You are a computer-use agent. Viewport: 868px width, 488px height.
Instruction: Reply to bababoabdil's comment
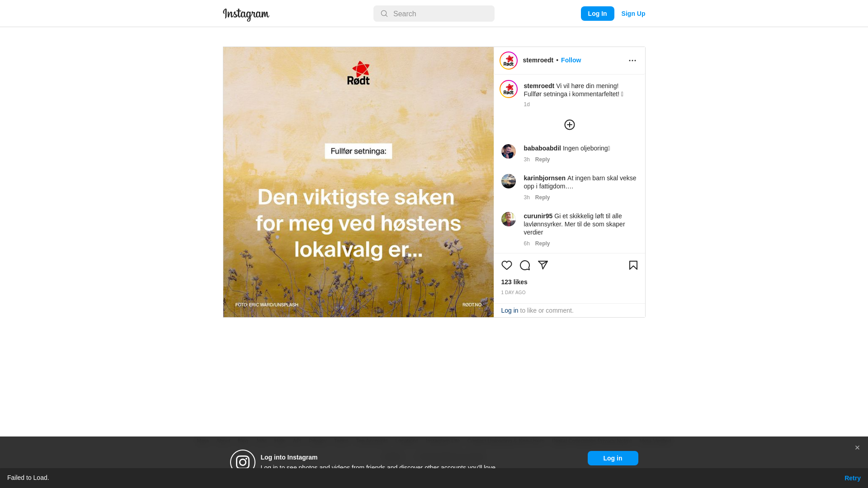pos(542,160)
